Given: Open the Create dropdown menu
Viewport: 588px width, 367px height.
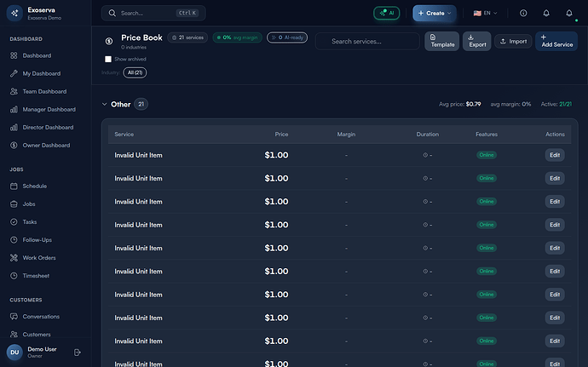Looking at the screenshot, I should pyautogui.click(x=434, y=13).
